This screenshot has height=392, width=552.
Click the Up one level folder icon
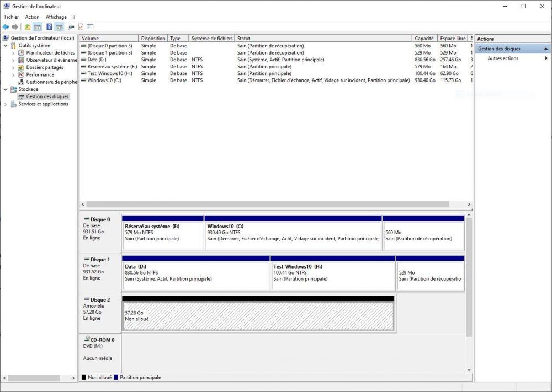[x=28, y=27]
